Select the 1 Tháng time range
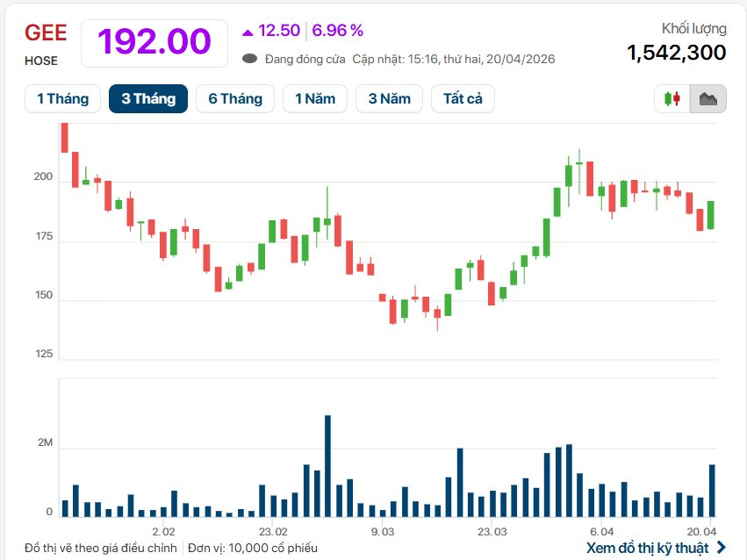Screen dimensions: 747x560 pyautogui.click(x=62, y=99)
